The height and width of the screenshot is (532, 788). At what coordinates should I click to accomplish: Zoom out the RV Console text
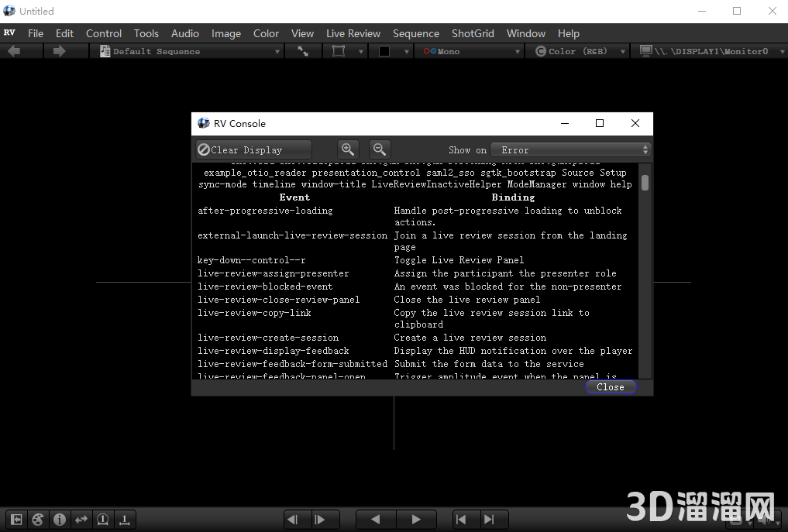click(x=380, y=149)
